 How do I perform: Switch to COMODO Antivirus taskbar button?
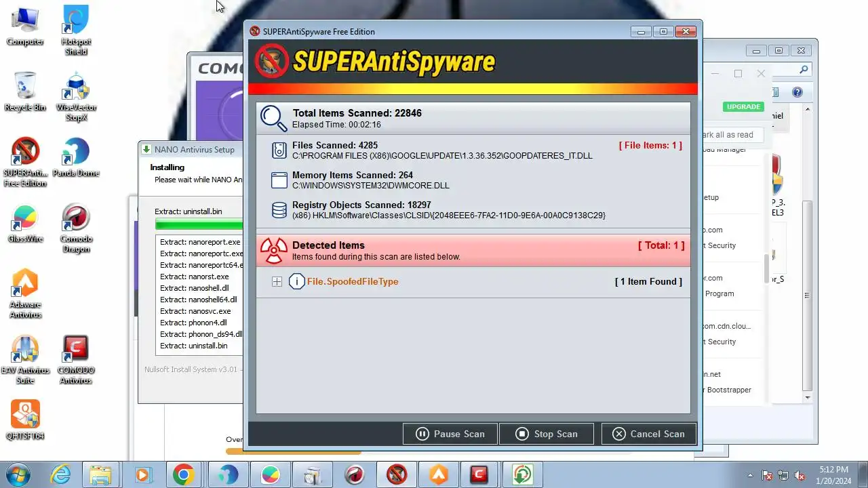(x=479, y=474)
